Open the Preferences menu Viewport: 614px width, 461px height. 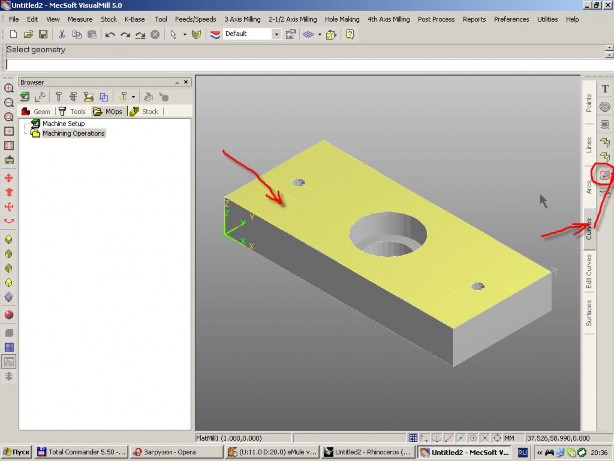511,19
